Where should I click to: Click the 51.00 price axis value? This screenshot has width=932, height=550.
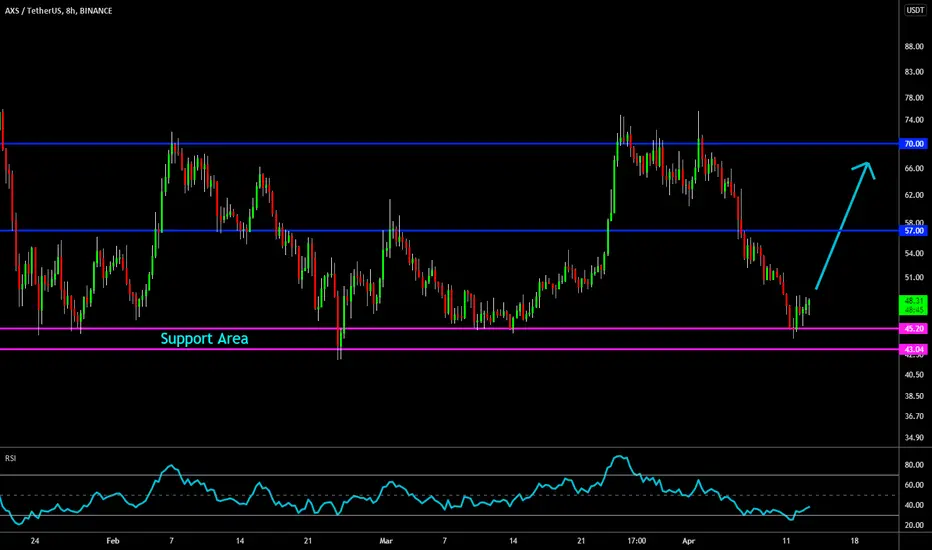click(x=914, y=278)
